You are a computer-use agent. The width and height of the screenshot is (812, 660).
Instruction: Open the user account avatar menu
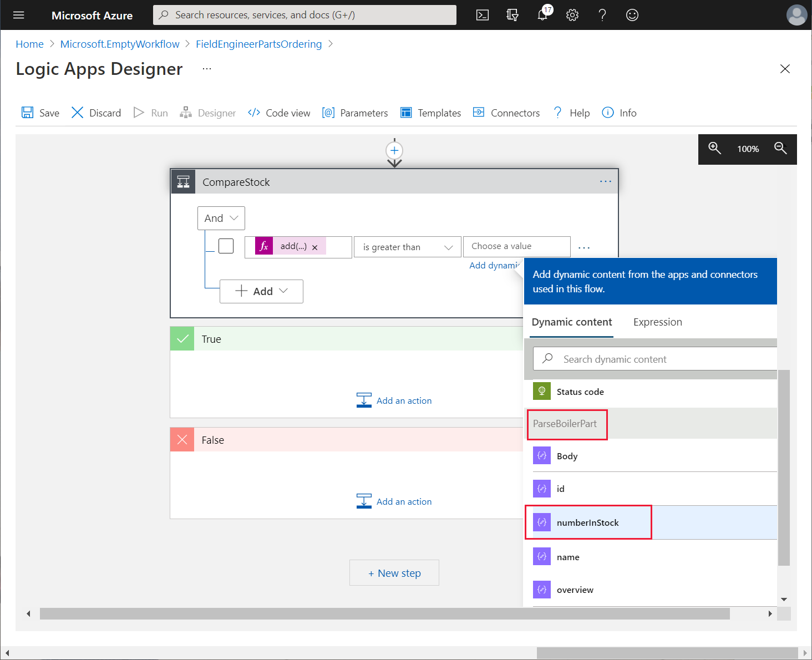coord(797,15)
